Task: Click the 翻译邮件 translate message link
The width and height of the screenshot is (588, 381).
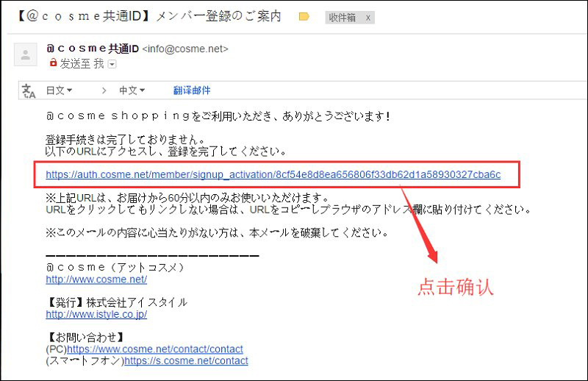Action: (x=192, y=90)
